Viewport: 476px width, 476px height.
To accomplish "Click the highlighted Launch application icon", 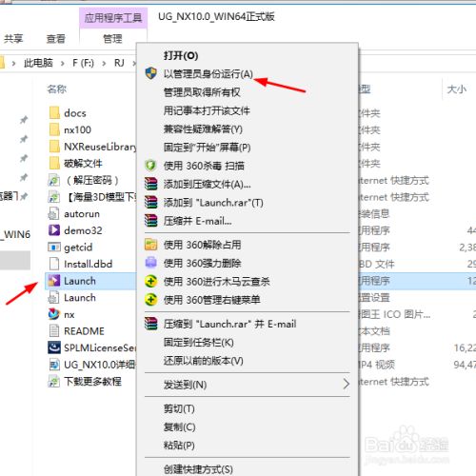I will coord(54,281).
